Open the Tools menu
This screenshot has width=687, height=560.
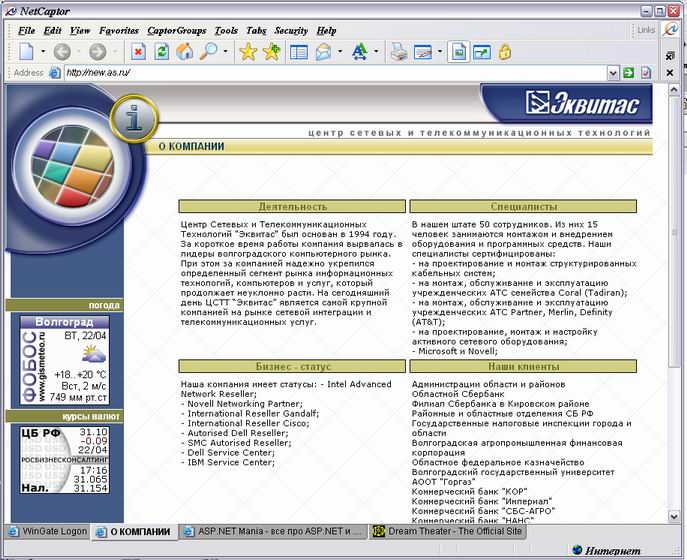pyautogui.click(x=226, y=31)
